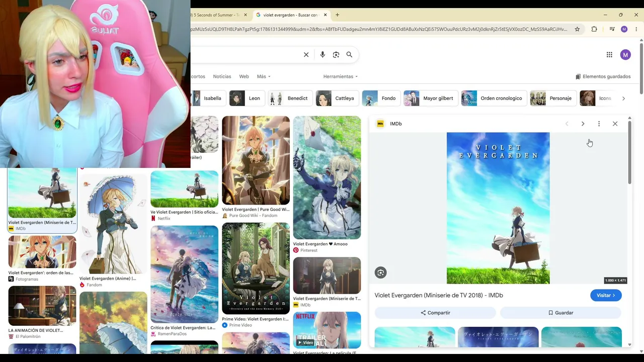Click the "Fotogramas" source label
This screenshot has width=644, height=362.
pyautogui.click(x=27, y=279)
